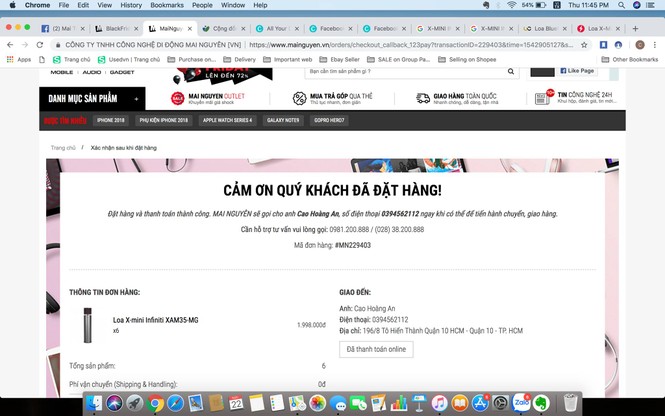665x416 pixels.
Task: Open FaceTime from the dock
Action: pos(358,403)
